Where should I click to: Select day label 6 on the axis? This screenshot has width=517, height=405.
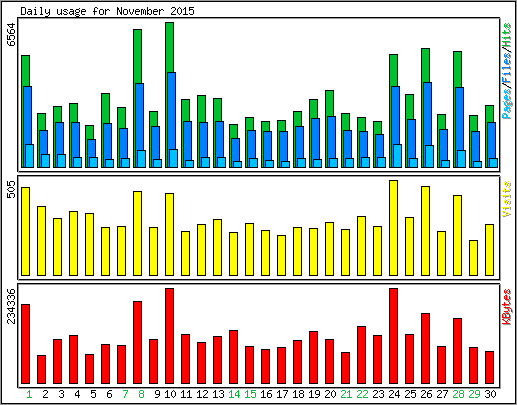[109, 394]
